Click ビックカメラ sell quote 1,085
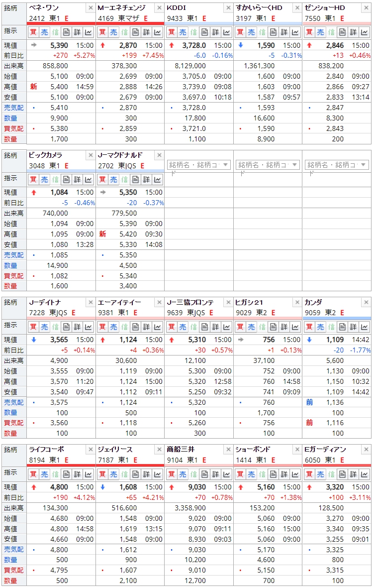 point(59,255)
